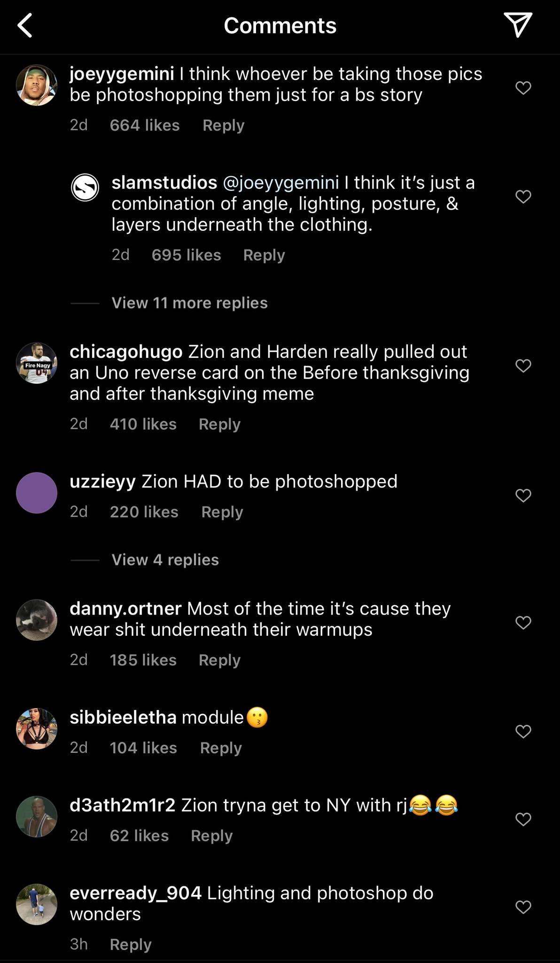The height and width of the screenshot is (963, 560).
Task: Tap heart icon on d3ath2m1r2's comment
Action: (x=523, y=820)
